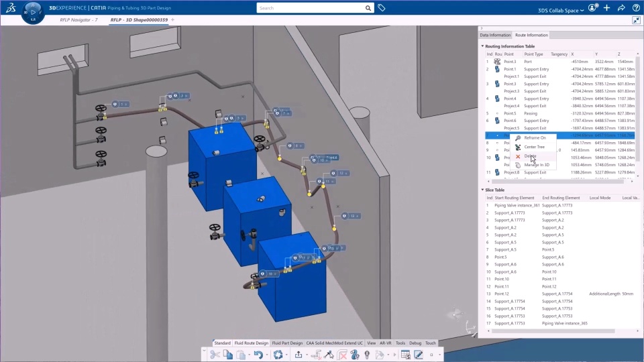The image size is (644, 362).
Task: Choose Reframe On from context menu
Action: pos(535,138)
